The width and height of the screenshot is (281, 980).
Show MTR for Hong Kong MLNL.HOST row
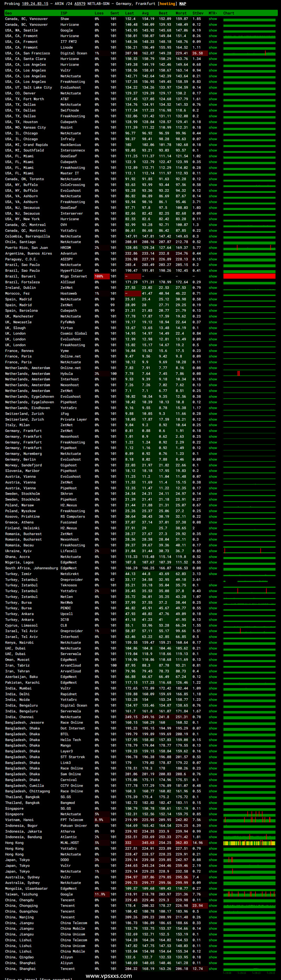pos(213,843)
